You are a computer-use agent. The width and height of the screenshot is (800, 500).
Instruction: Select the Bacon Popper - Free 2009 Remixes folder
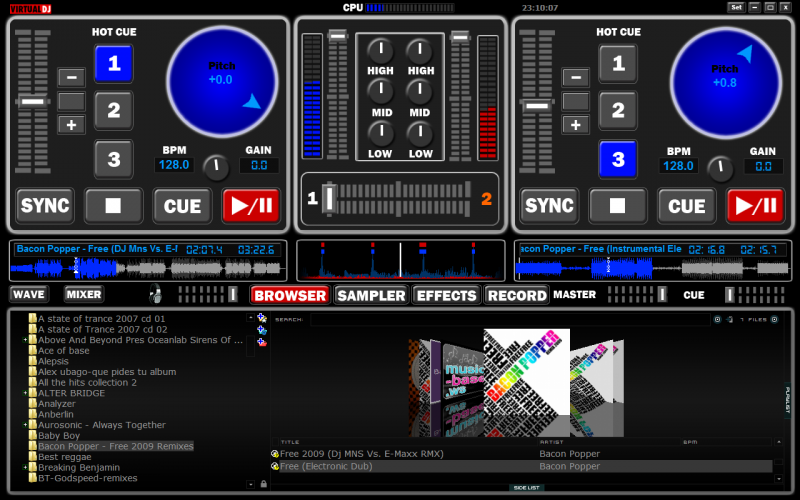point(116,446)
